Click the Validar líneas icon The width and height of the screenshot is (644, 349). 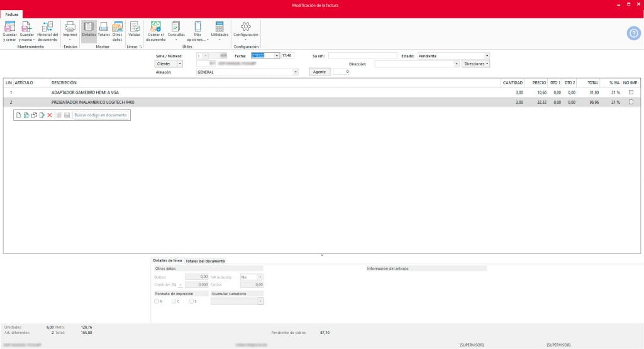[135, 27]
